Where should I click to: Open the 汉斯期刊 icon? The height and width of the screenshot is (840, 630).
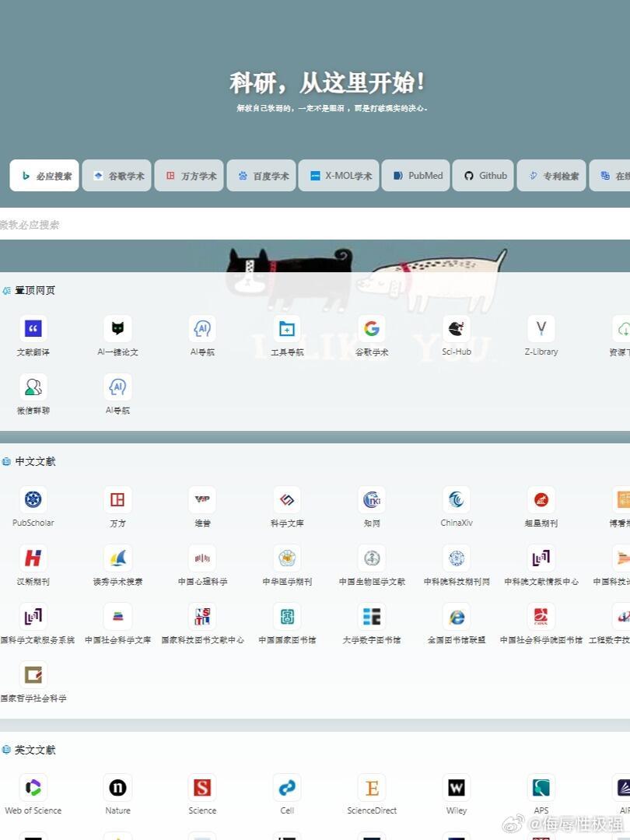point(33,558)
